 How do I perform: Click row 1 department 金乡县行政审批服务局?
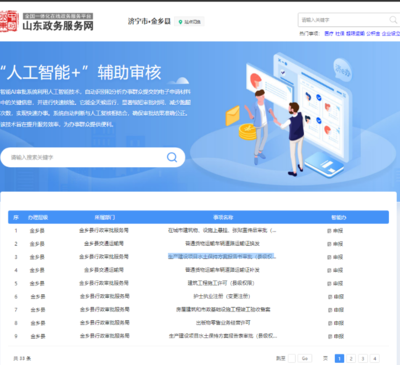104,230
